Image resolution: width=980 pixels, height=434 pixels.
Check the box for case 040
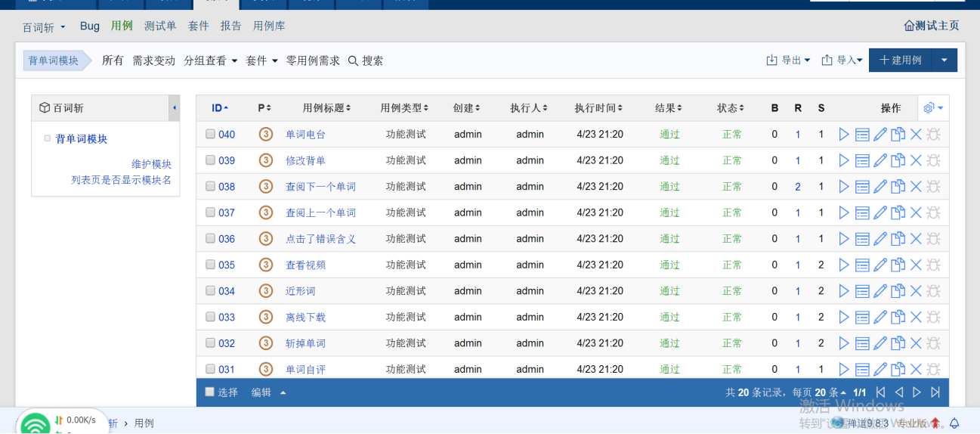210,134
